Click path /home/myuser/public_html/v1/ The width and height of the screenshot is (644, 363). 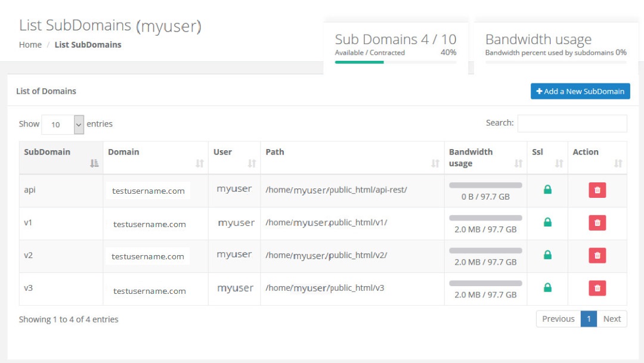coord(327,222)
